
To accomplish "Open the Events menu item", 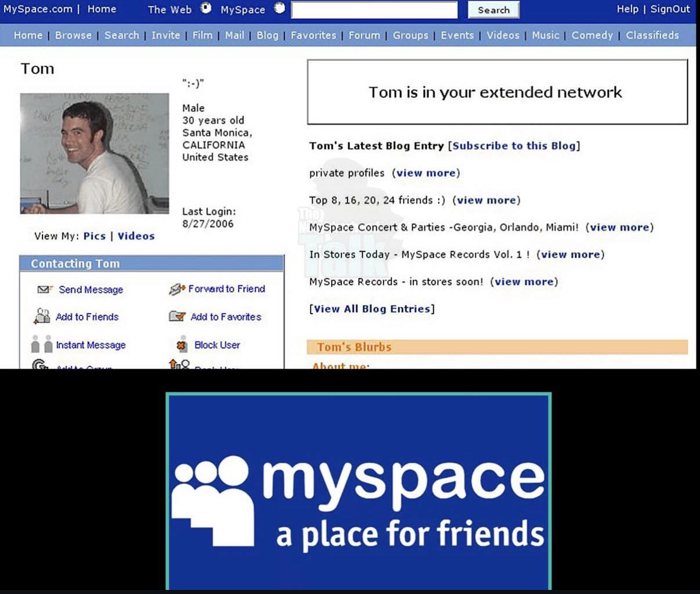I will click(457, 35).
